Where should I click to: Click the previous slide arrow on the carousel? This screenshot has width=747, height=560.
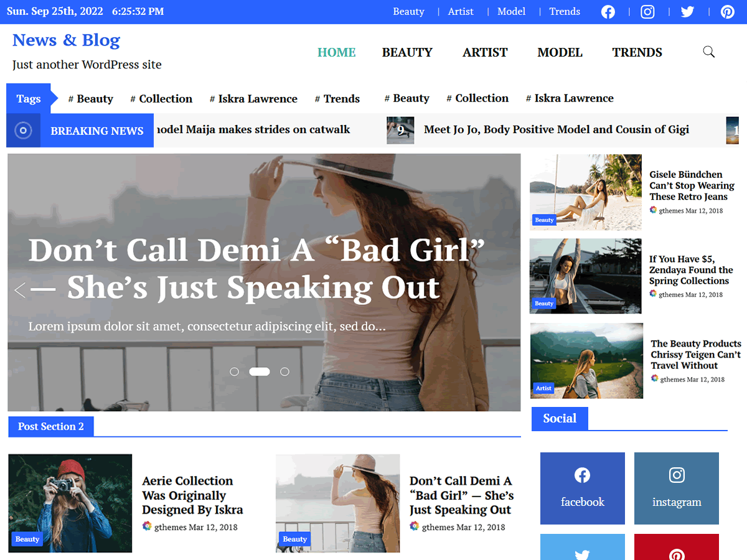19,290
